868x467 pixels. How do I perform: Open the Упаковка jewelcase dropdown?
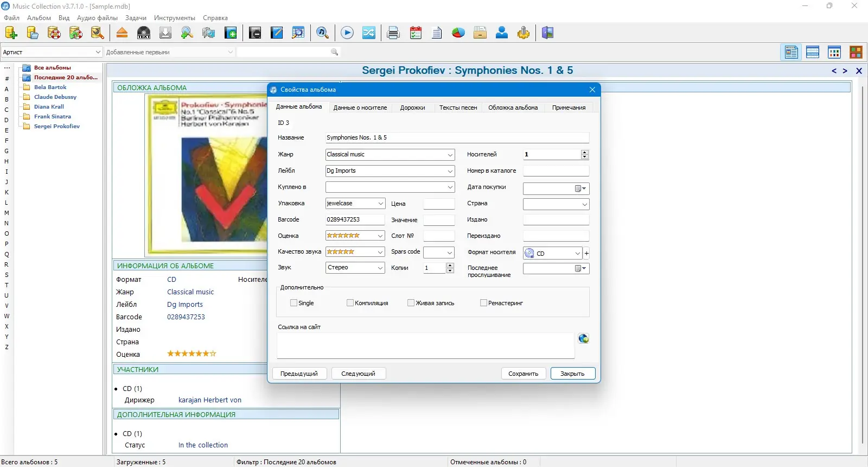(381, 204)
